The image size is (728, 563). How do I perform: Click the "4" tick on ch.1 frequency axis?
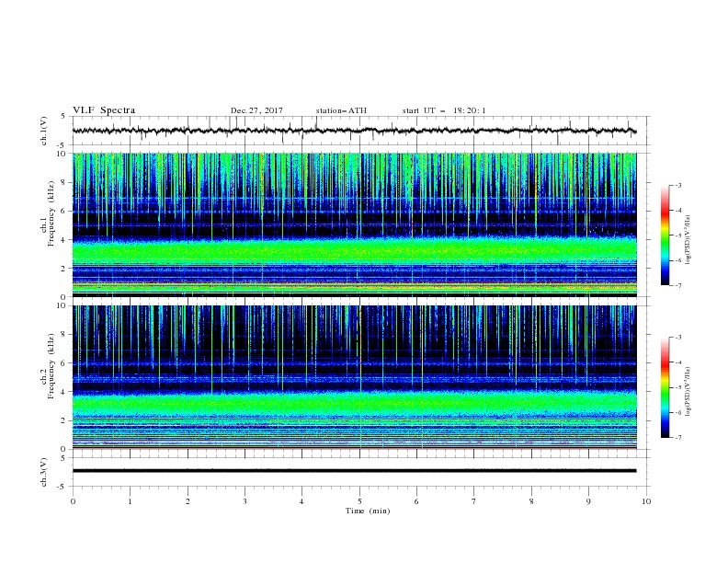pos(64,240)
